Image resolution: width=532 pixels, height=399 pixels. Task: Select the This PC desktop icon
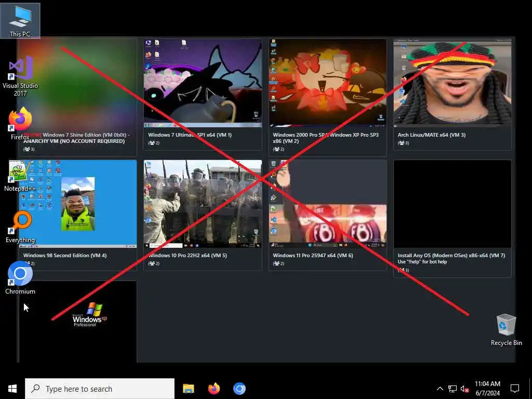tap(20, 21)
